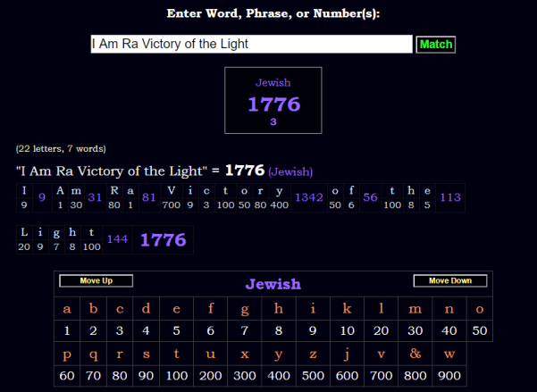Click the large purple 1776 total in breakdown
Viewport: 537px width, 392px height.
coord(163,239)
